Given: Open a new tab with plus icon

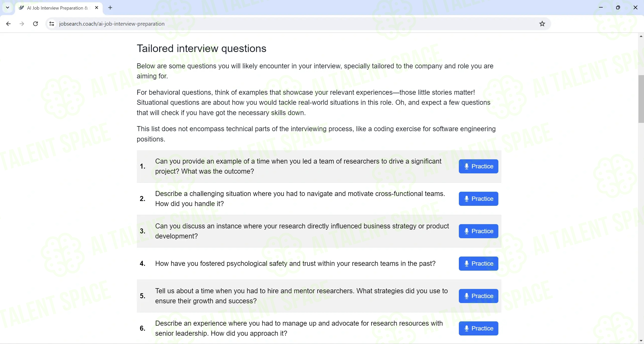Looking at the screenshot, I should 110,8.
